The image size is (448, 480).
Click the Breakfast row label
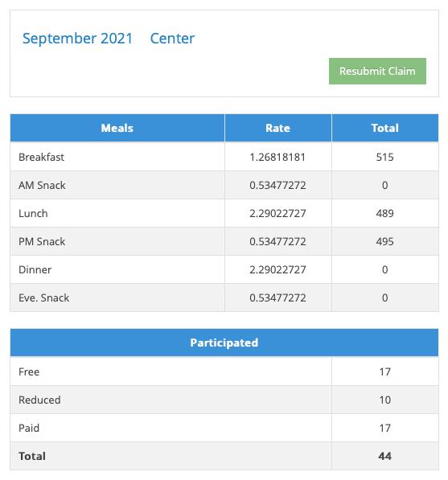coord(41,157)
